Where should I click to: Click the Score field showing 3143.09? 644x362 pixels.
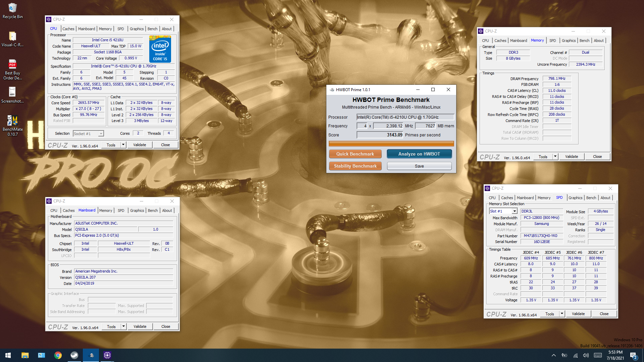[380, 135]
